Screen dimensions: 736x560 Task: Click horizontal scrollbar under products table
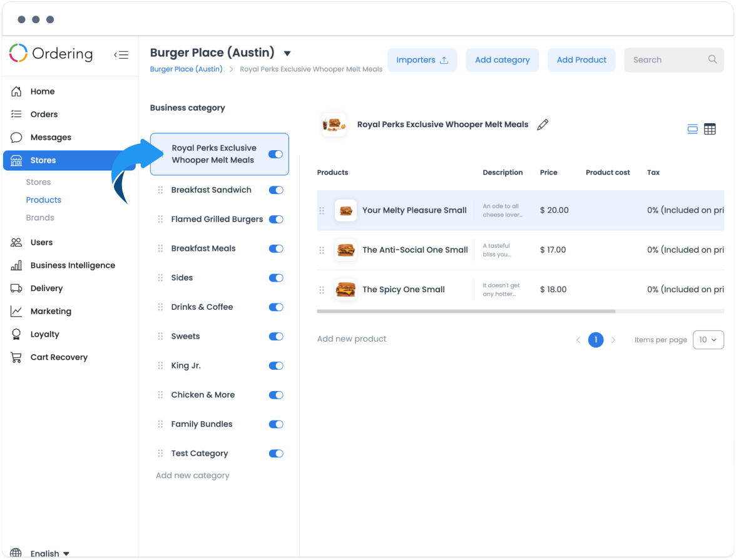(466, 311)
